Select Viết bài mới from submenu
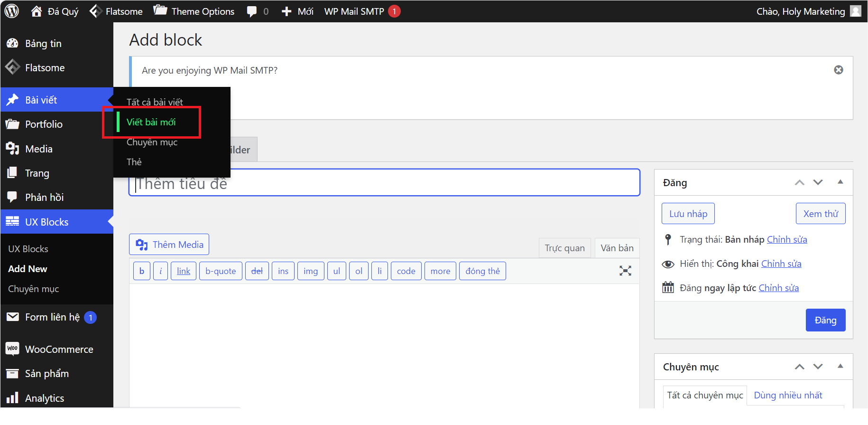This screenshot has width=868, height=425. (151, 122)
